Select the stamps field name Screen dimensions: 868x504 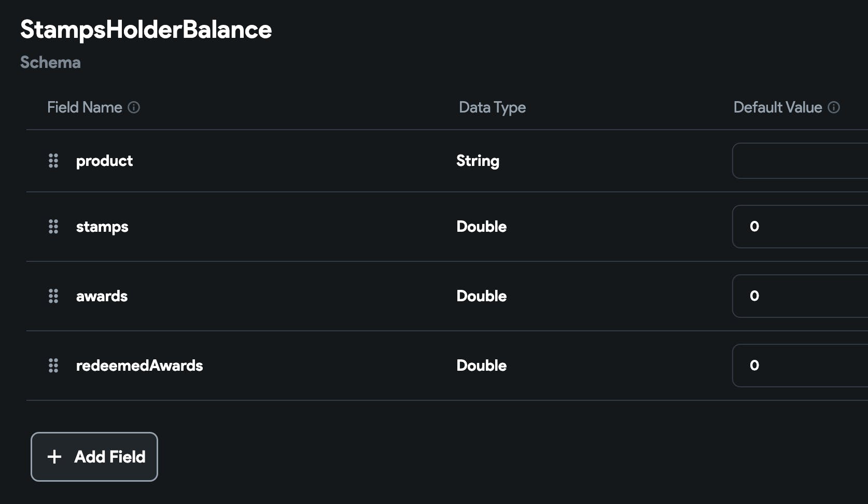tap(102, 227)
